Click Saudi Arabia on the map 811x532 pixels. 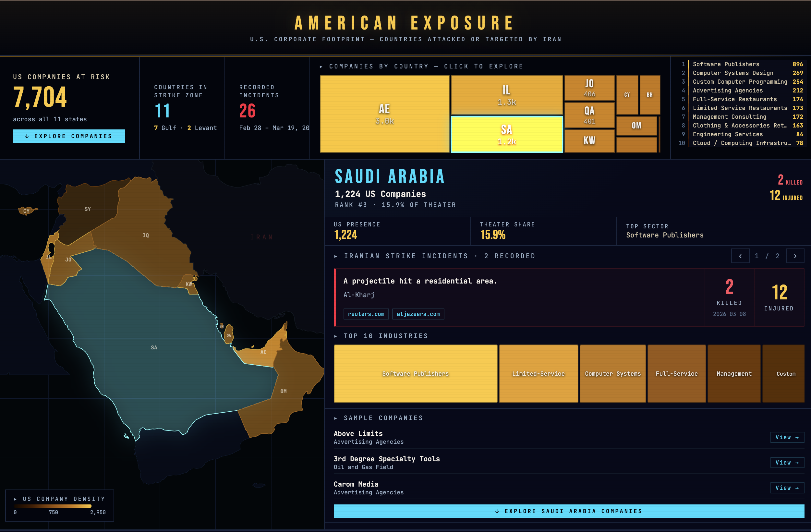click(x=154, y=347)
